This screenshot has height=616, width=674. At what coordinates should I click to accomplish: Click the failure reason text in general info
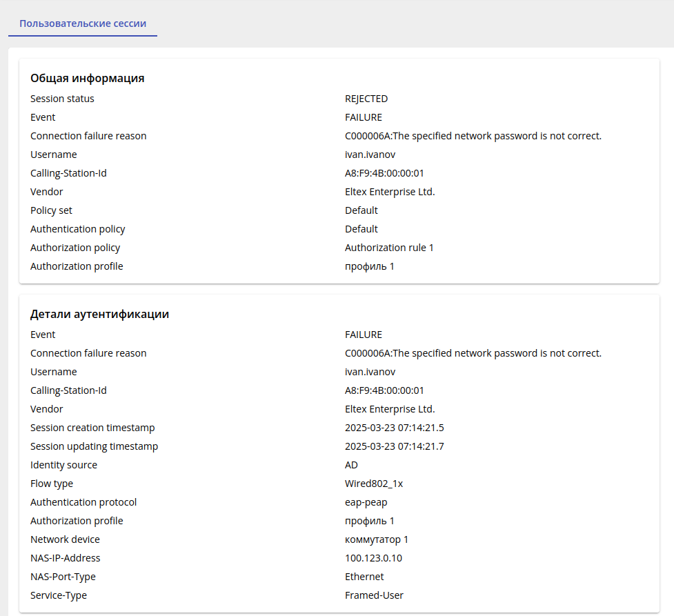coord(473,136)
